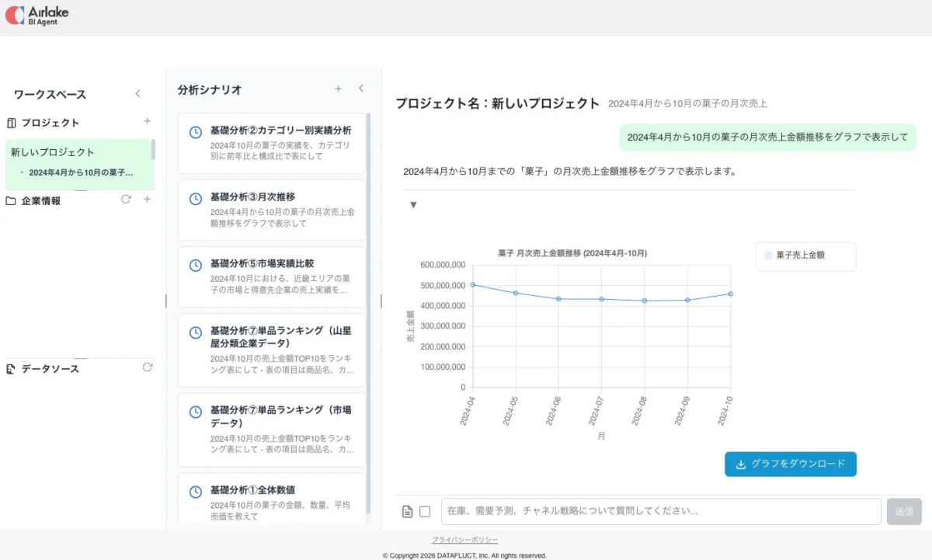Refresh the データソース section

pyautogui.click(x=148, y=367)
